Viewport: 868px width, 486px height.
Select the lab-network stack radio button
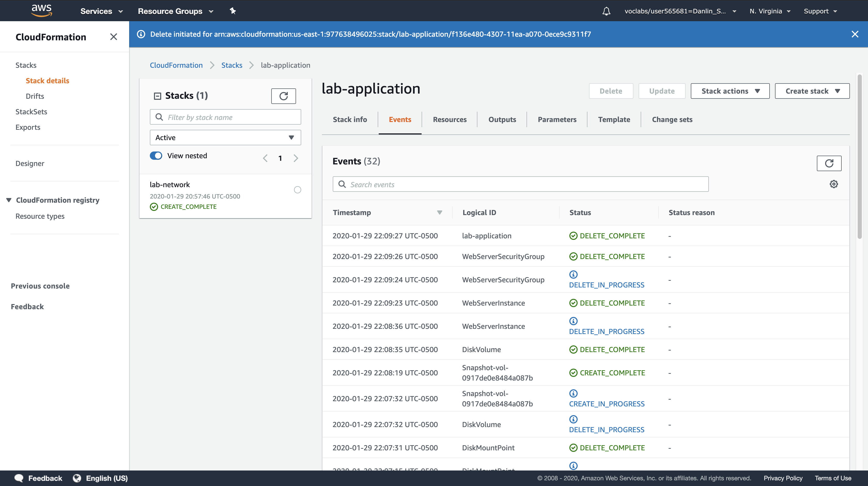click(297, 190)
